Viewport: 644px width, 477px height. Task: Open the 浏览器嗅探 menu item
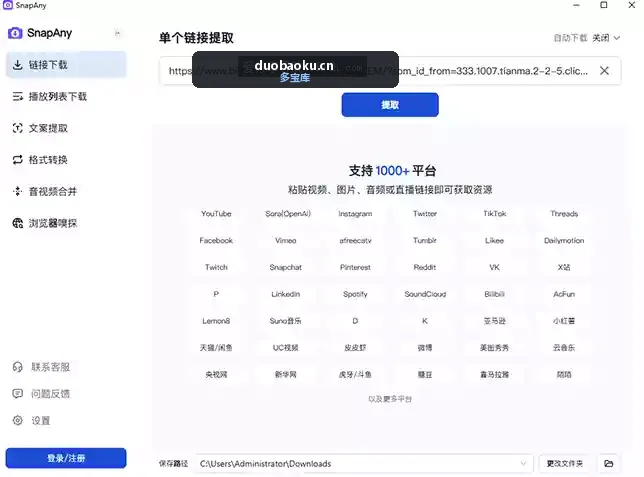[x=66, y=223]
